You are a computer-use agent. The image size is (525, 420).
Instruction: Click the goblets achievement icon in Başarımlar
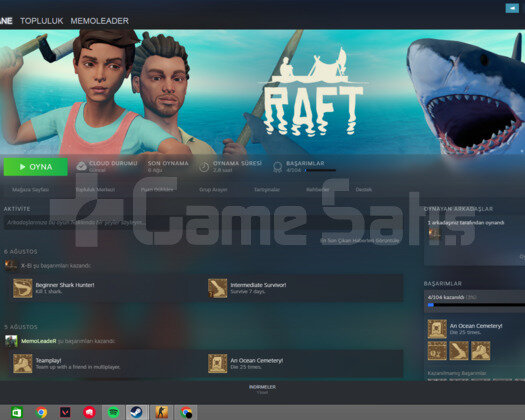pos(437,351)
